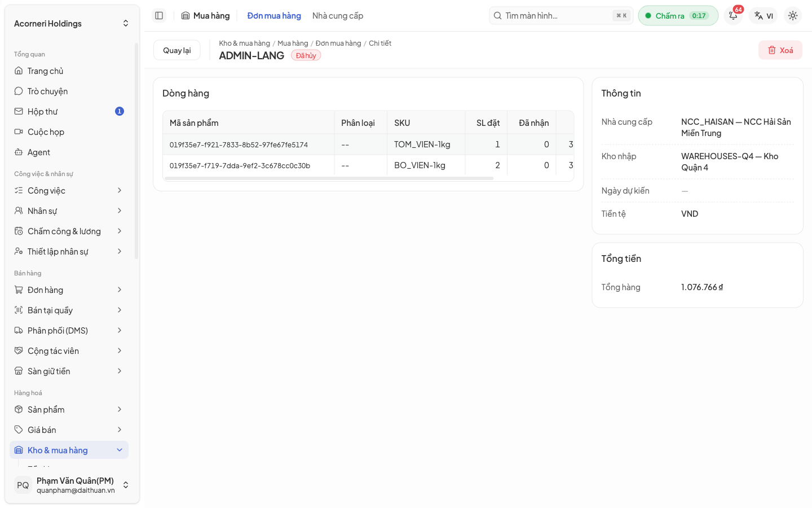Viewport: 812px width, 508px height.
Task: Click Chấm ra check-out button
Action: coord(678,16)
